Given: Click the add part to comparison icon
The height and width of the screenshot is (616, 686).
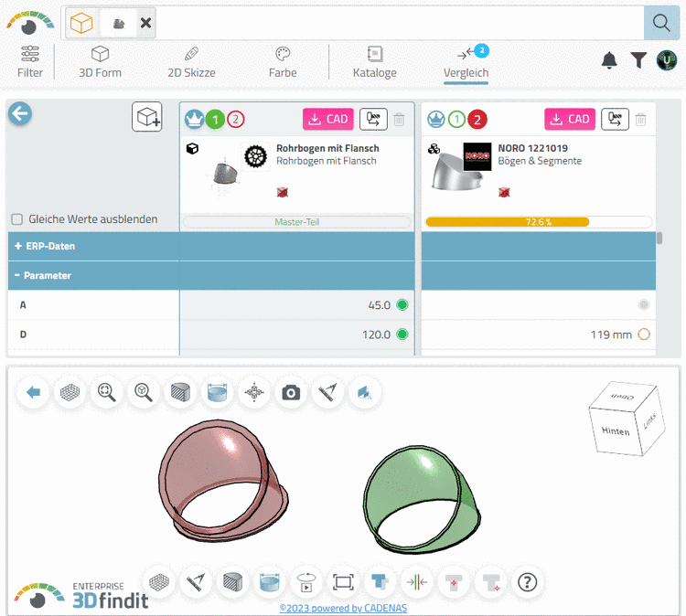Looking at the screenshot, I should pyautogui.click(x=147, y=117).
